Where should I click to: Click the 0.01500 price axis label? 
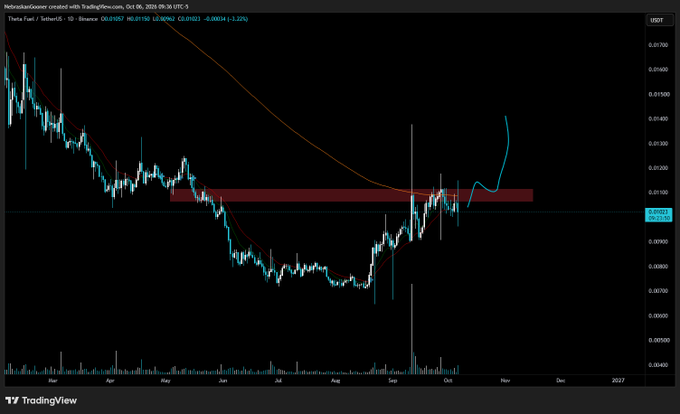[658, 94]
